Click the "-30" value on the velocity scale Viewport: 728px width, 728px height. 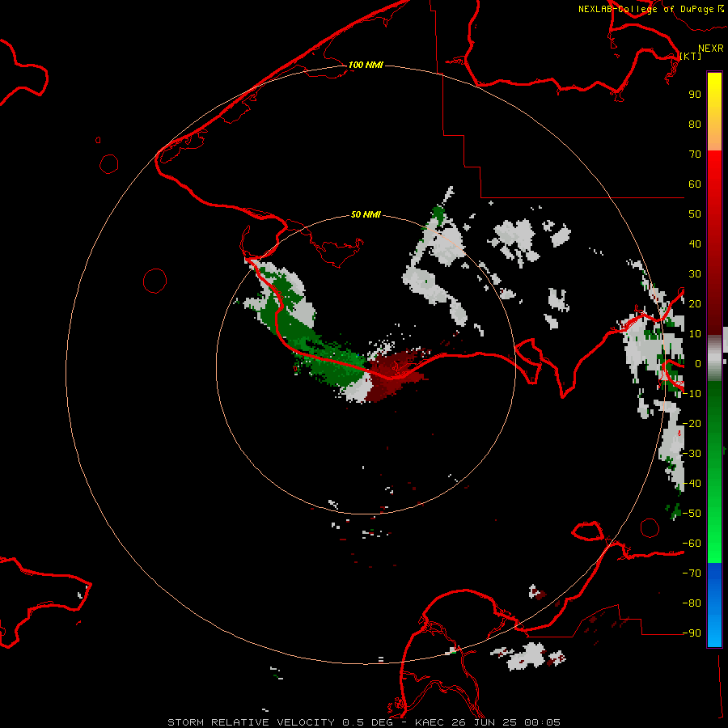(692, 453)
